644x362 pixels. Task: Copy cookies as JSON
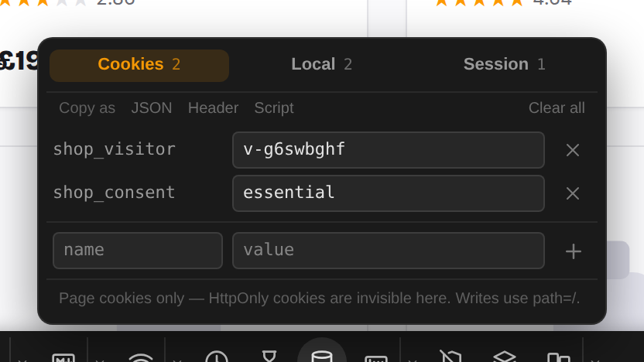pos(152,108)
